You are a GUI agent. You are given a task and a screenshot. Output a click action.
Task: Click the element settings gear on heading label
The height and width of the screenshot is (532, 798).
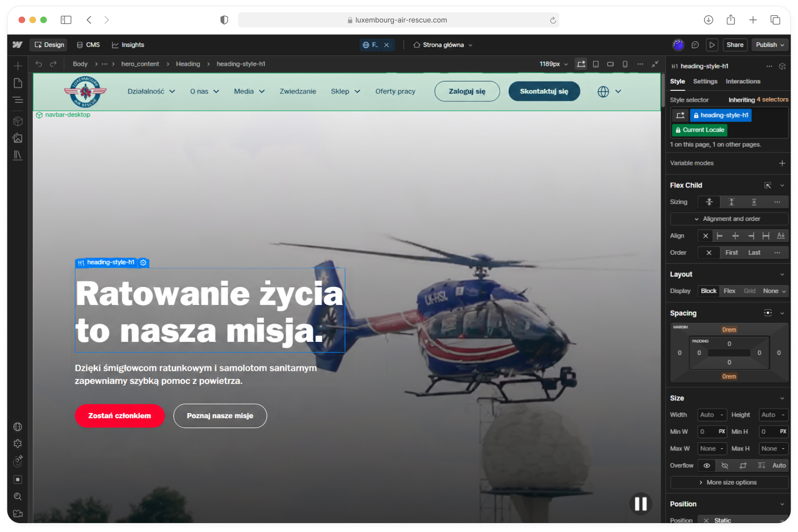click(x=143, y=263)
